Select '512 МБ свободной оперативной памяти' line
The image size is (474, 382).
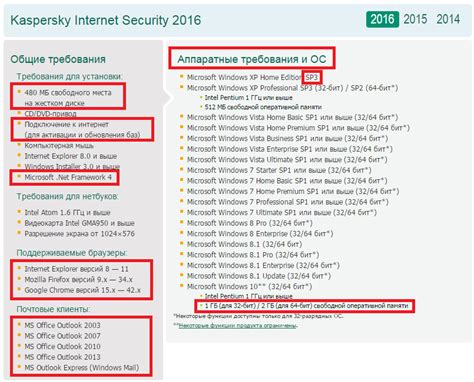click(263, 107)
